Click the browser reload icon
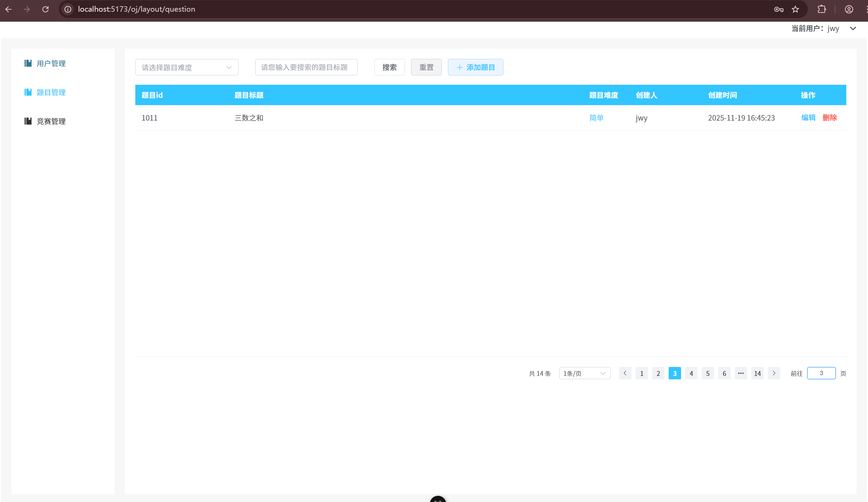The height and width of the screenshot is (502, 868). tap(45, 9)
